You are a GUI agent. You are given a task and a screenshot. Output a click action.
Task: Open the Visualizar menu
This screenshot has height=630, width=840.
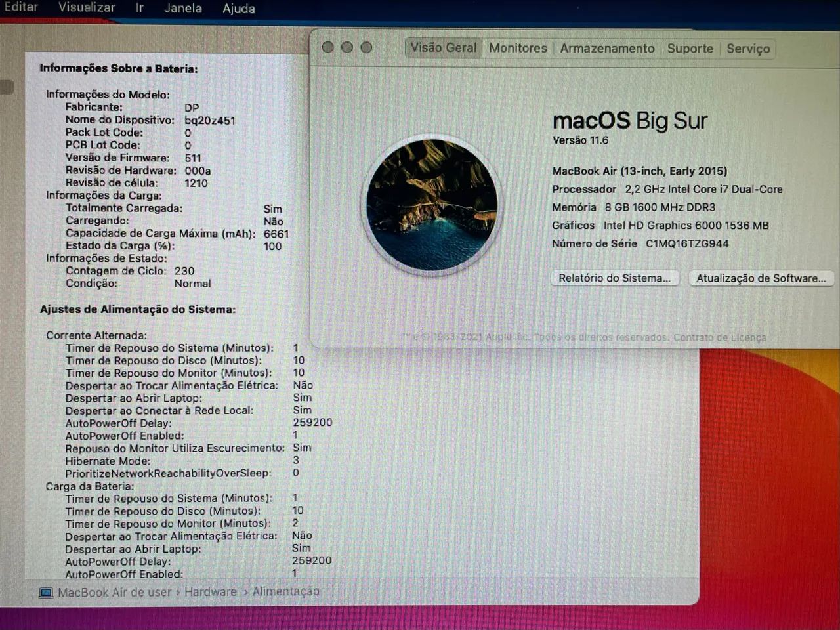[x=87, y=7]
